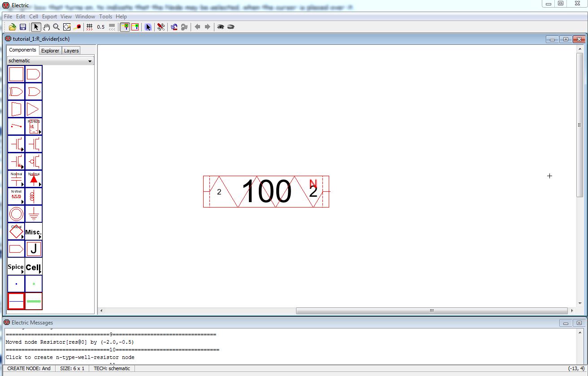Click the canvas vertical scrollbar down arrow
Viewport: 588px width, 376px height.
(x=579, y=303)
